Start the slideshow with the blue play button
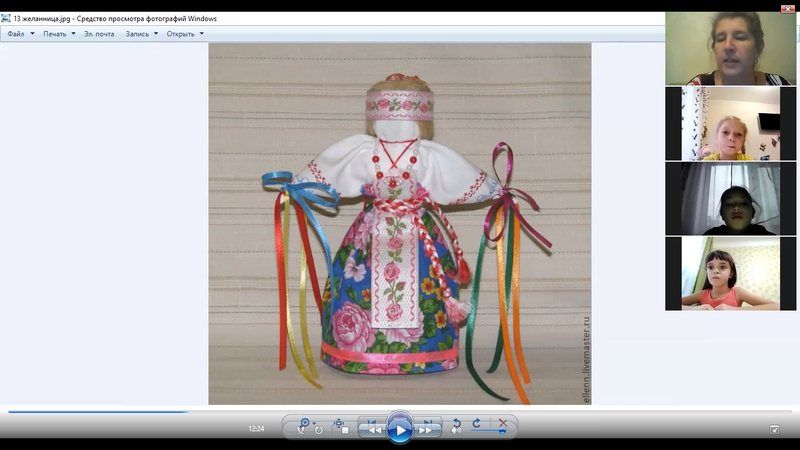Screen dimensions: 800x450 [400, 430]
